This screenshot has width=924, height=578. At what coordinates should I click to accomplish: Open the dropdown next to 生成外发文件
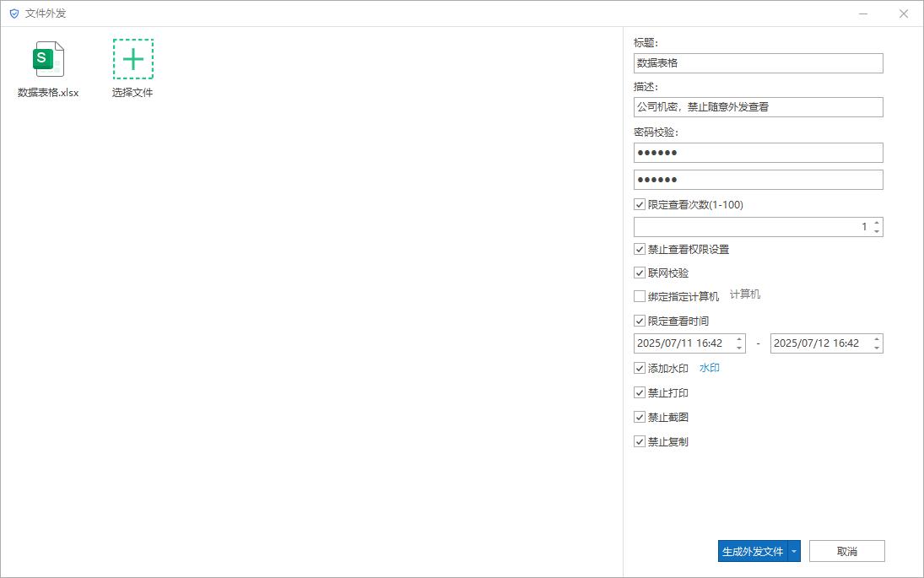point(793,550)
